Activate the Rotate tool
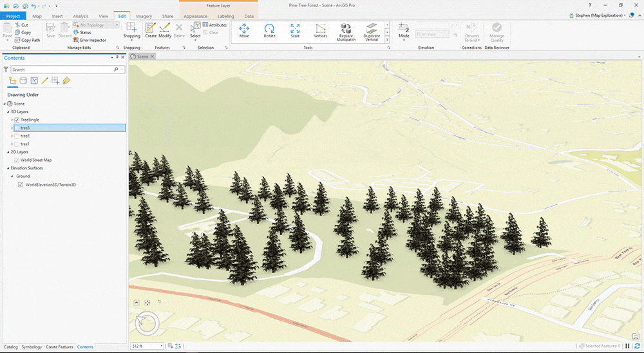Viewport: 644px width, 353px height. pyautogui.click(x=269, y=30)
